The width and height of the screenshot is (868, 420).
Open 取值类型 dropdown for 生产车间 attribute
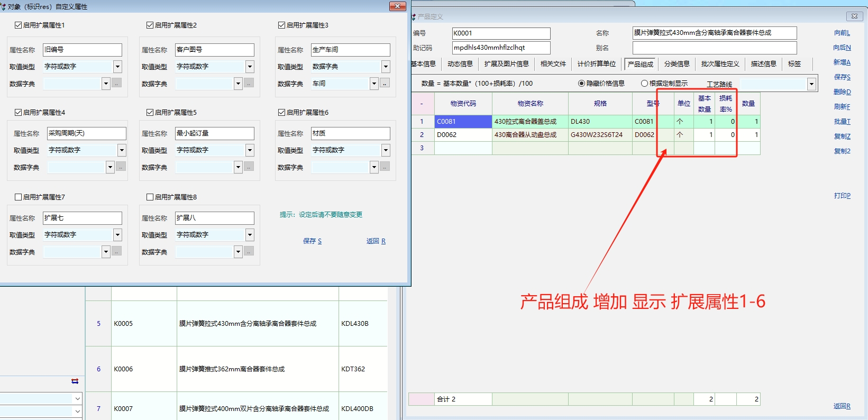click(x=386, y=67)
